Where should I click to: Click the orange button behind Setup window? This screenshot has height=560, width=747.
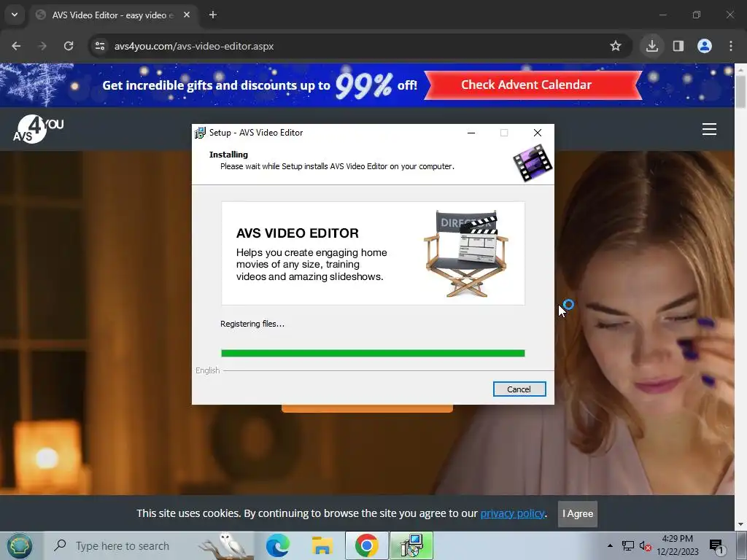(367, 408)
